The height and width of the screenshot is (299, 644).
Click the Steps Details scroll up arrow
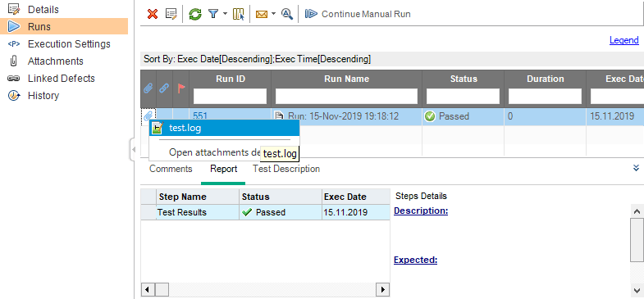click(x=637, y=211)
